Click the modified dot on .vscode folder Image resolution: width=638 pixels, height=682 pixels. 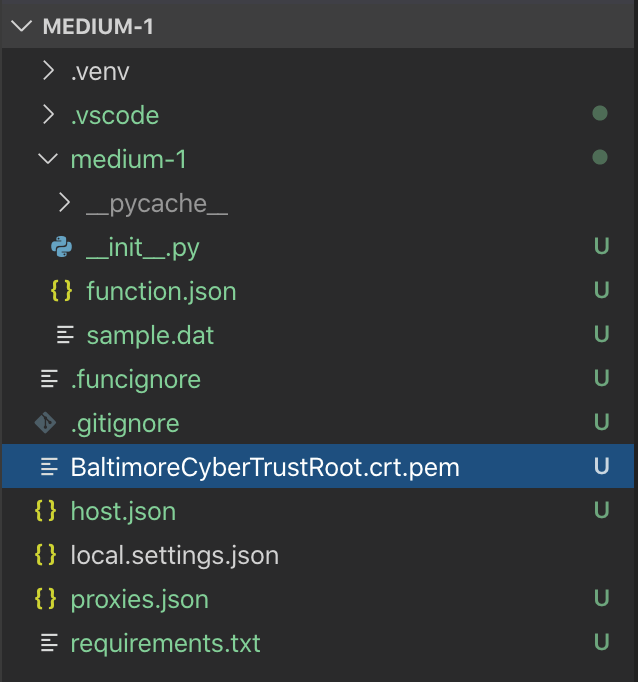point(600,115)
